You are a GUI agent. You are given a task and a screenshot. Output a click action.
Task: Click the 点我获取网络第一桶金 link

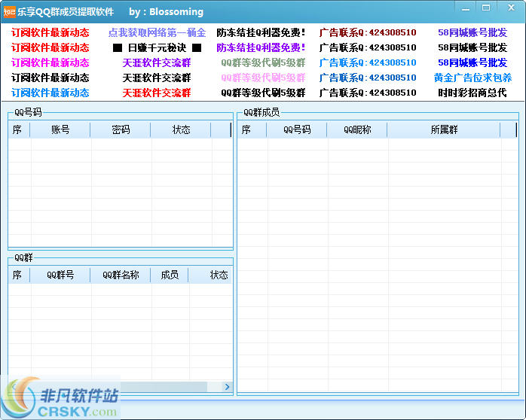(157, 32)
